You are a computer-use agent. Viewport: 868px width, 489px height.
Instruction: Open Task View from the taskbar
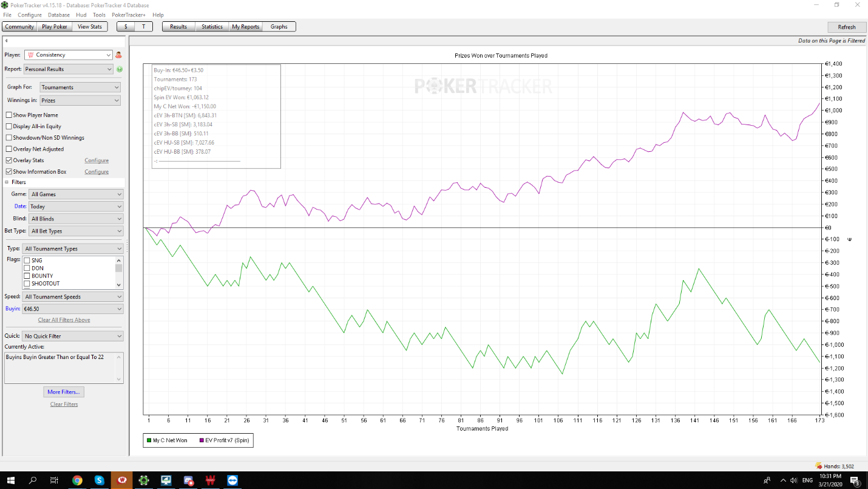coord(54,480)
